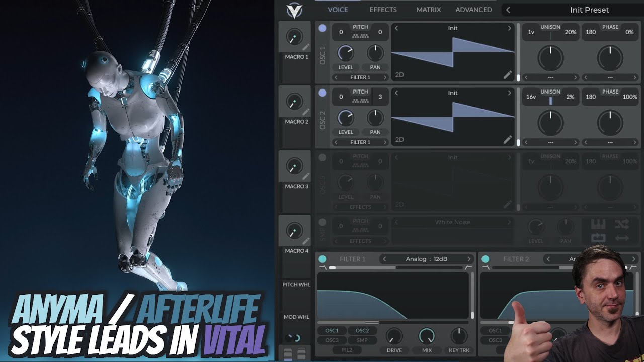This screenshot has height=362, width=644.
Task: Open OSC 2 wavetable editor pencil
Action: [x=508, y=140]
